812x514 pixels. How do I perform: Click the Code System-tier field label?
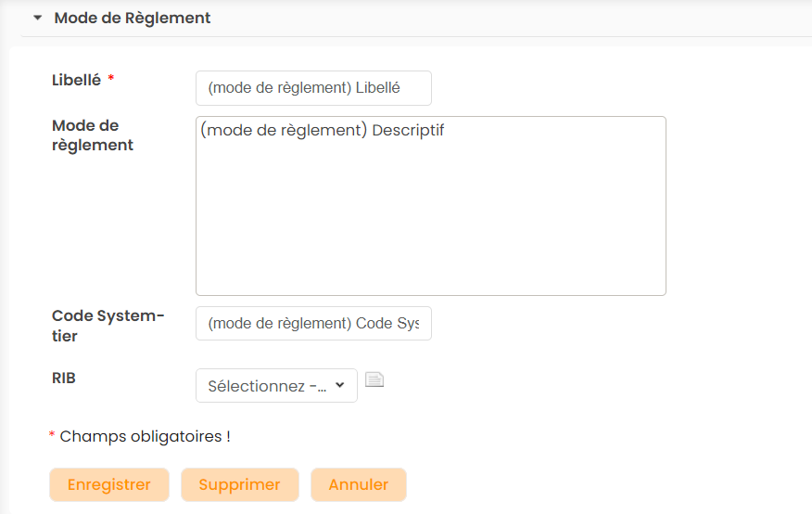[x=107, y=326]
